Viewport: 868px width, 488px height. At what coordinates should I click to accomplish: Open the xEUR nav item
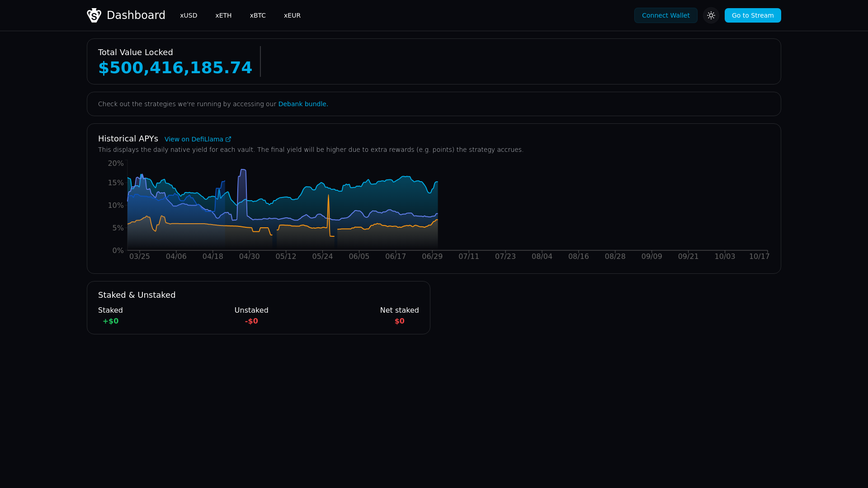click(x=292, y=15)
